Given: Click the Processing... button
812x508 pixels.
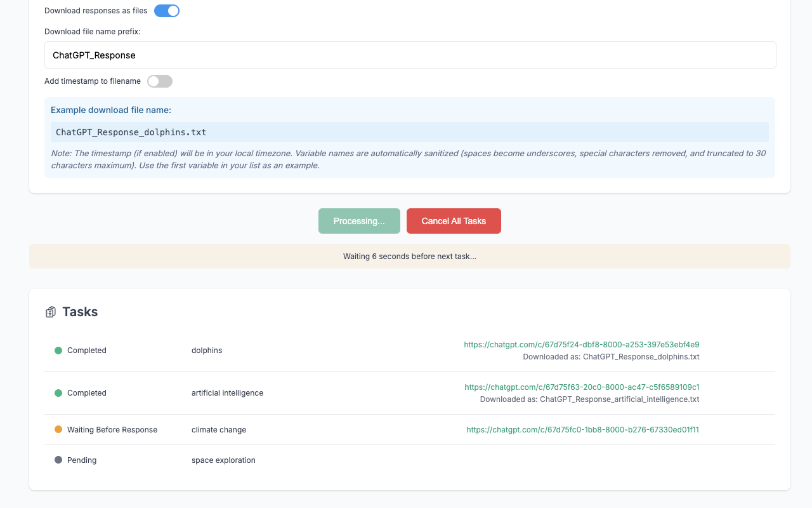Looking at the screenshot, I should pos(359,221).
